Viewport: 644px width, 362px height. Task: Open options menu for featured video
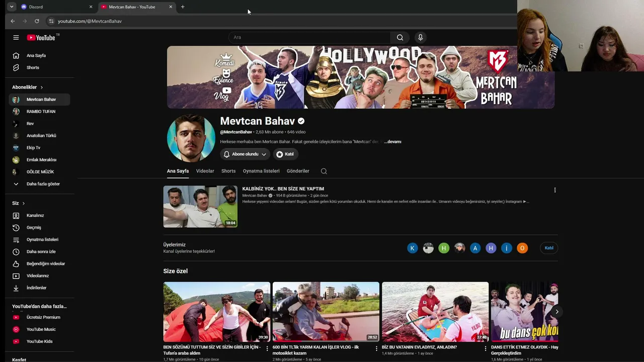[x=555, y=190]
